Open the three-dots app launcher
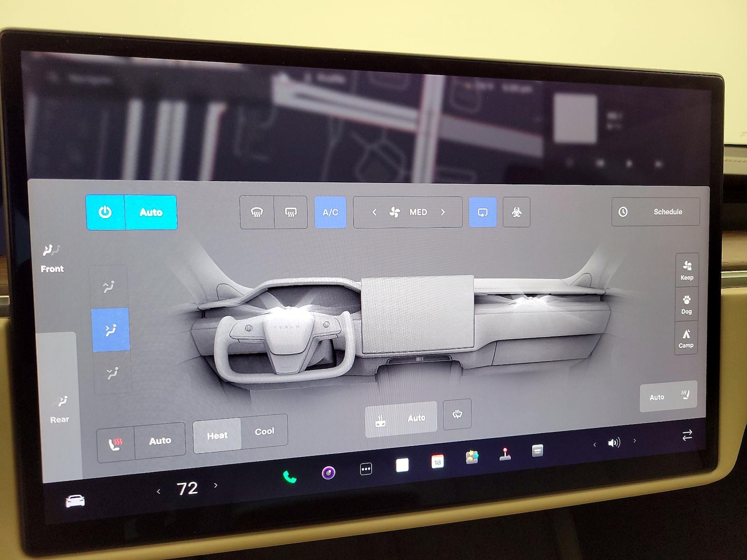Image resolution: width=747 pixels, height=560 pixels. pos(366,469)
